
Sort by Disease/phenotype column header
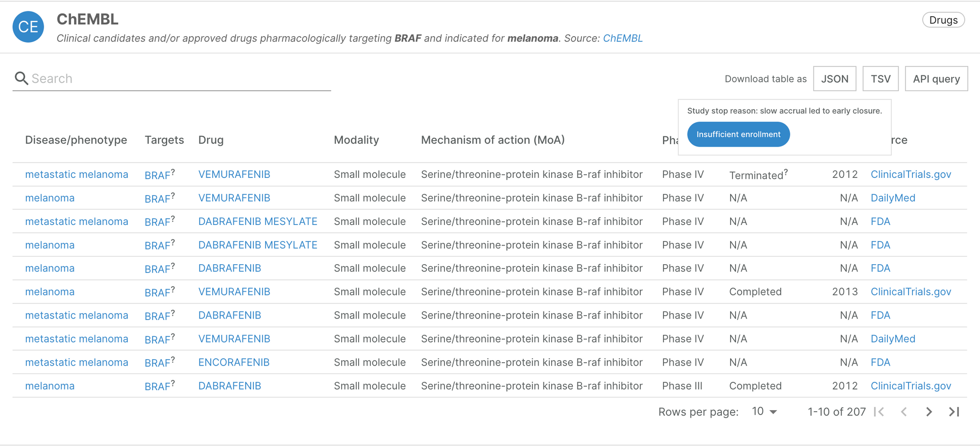click(76, 140)
